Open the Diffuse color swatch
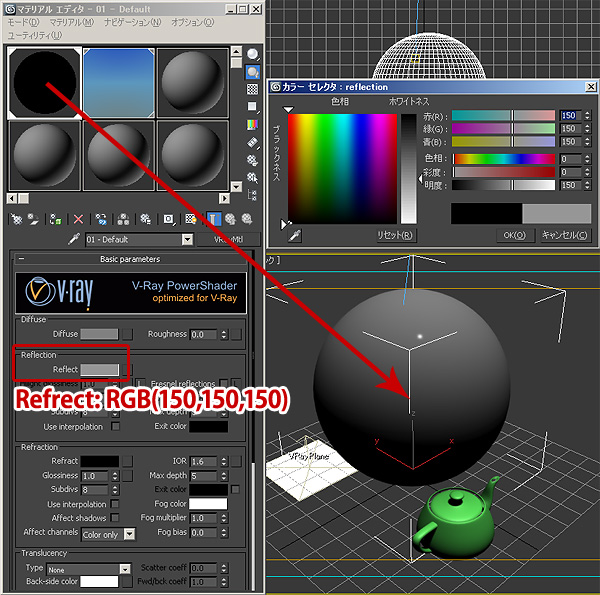 point(99,334)
